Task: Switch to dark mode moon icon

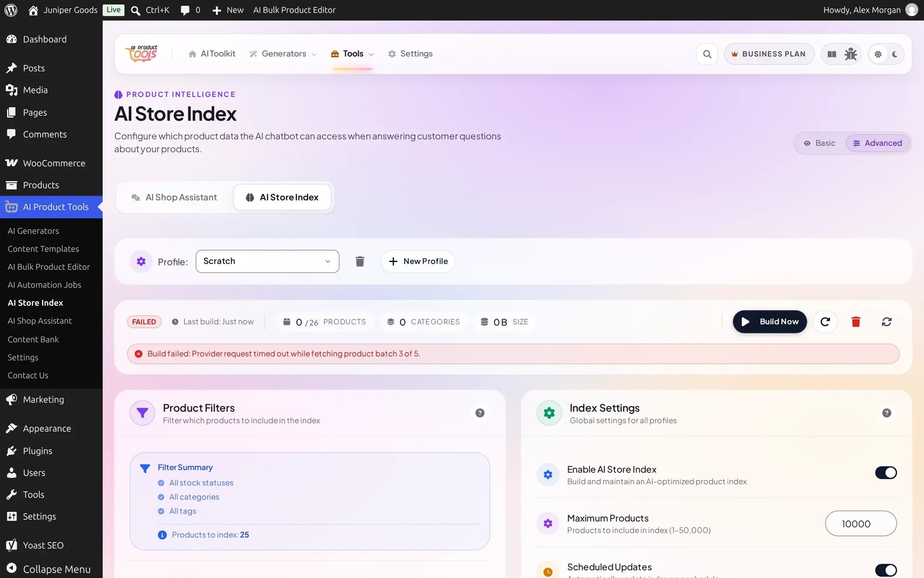Action: 894,54
